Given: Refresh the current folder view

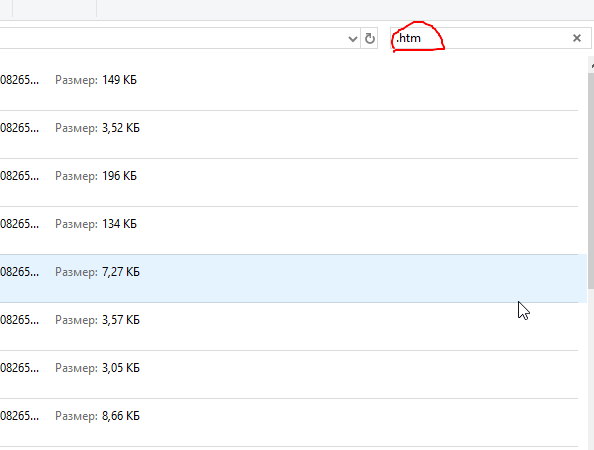Looking at the screenshot, I should click(x=370, y=38).
